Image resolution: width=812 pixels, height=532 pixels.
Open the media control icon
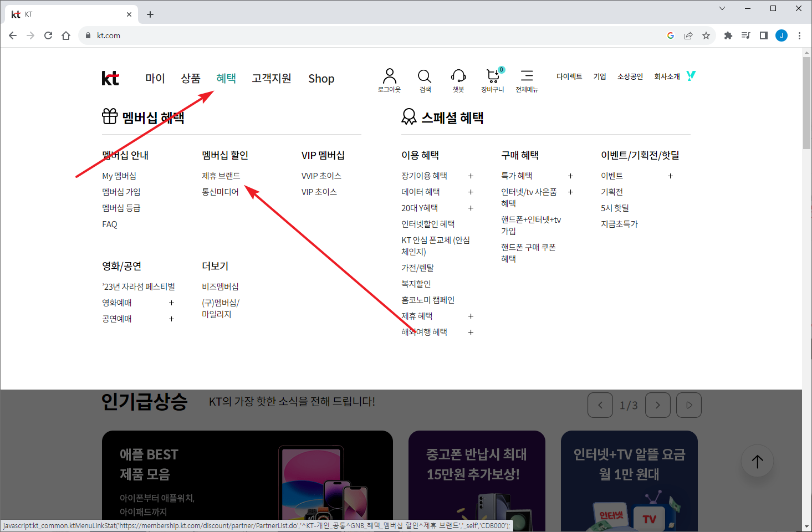coord(746,35)
